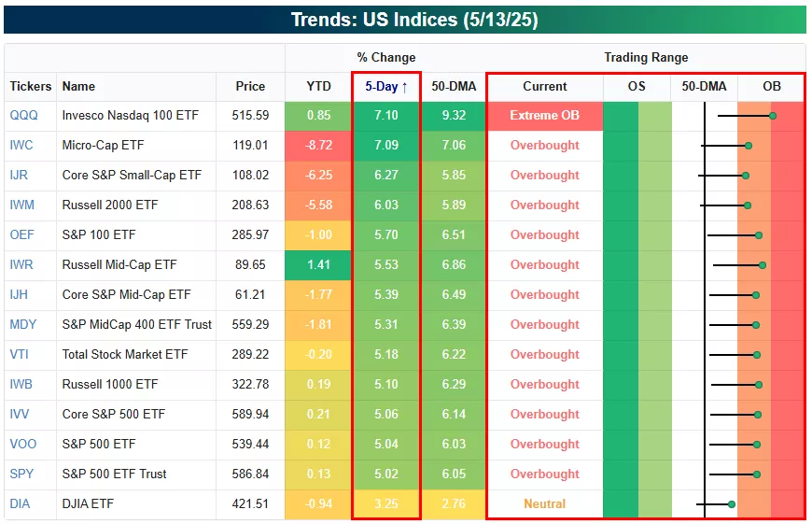The image size is (812, 524).
Task: Sort by 50-DMA percent change header
Action: (454, 86)
